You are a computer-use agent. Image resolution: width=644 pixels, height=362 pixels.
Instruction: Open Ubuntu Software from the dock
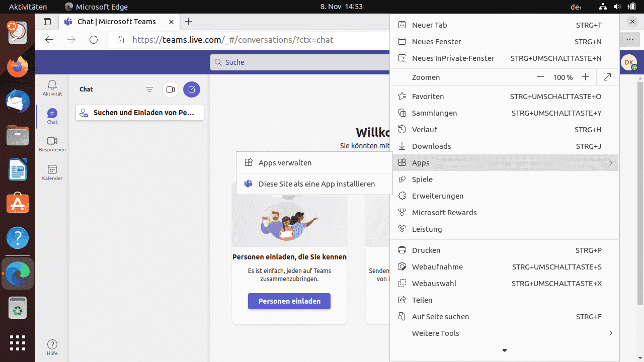point(18,204)
